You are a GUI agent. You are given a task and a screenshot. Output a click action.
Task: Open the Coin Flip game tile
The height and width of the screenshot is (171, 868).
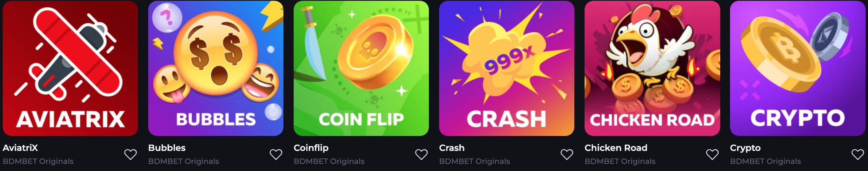tap(361, 68)
